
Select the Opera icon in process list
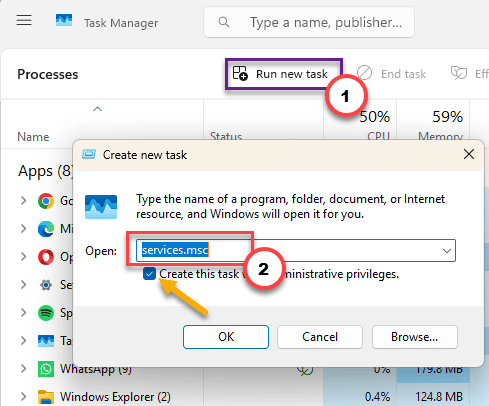[46, 257]
